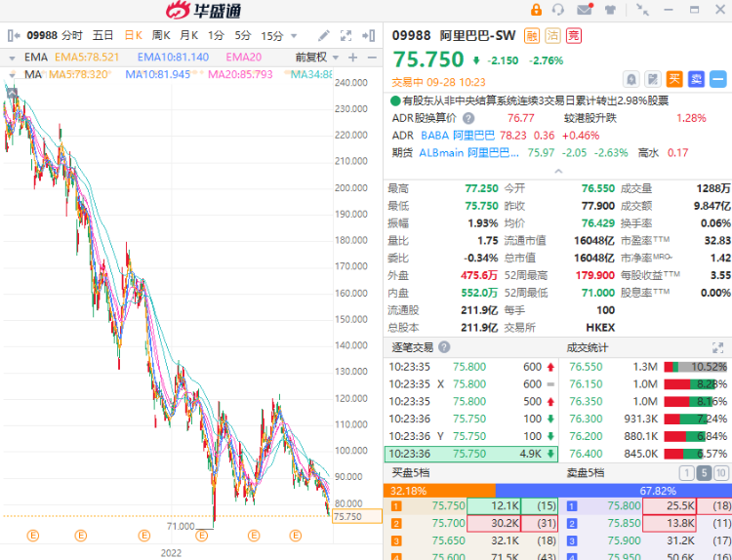Click the 融 margin badge
Screen dimensions: 732x560
point(532,36)
